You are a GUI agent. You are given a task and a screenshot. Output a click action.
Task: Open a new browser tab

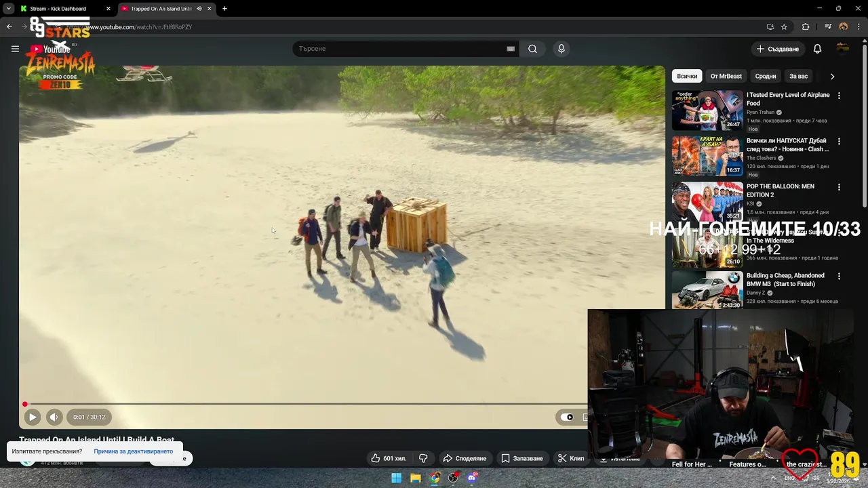coord(224,9)
